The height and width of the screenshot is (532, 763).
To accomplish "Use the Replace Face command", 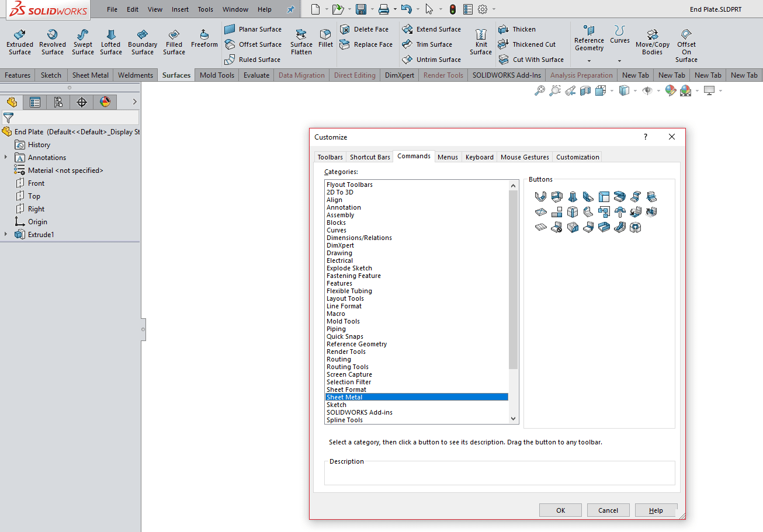I will pos(366,44).
